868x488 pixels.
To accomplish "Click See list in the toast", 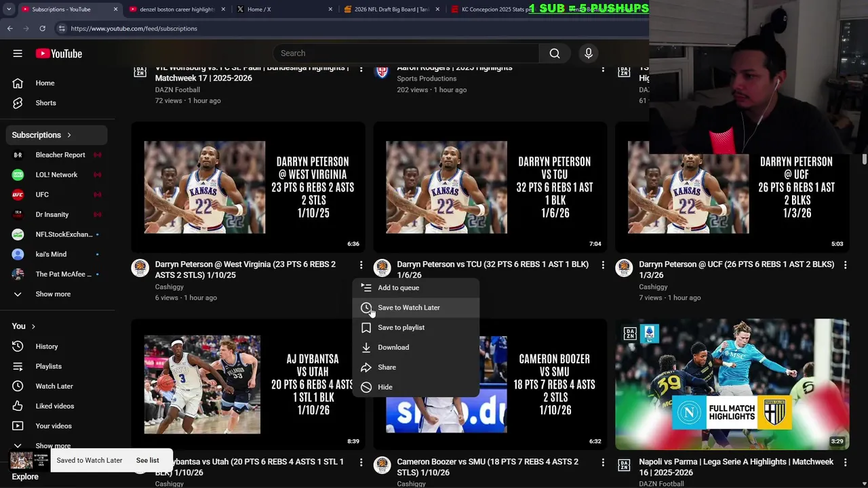I will pos(147,460).
